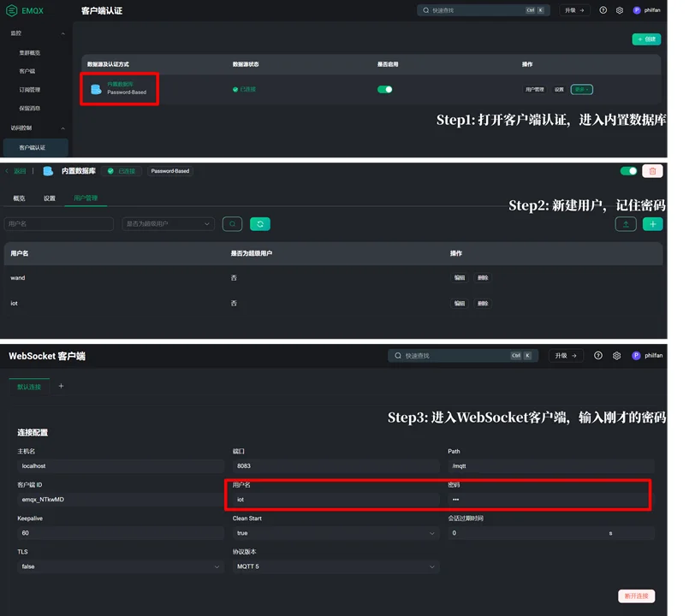The height and width of the screenshot is (616, 695).
Task: Click the import users upload icon
Action: [626, 224]
